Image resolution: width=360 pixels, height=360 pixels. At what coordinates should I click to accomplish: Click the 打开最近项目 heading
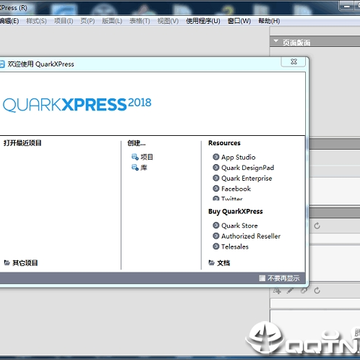23,143
